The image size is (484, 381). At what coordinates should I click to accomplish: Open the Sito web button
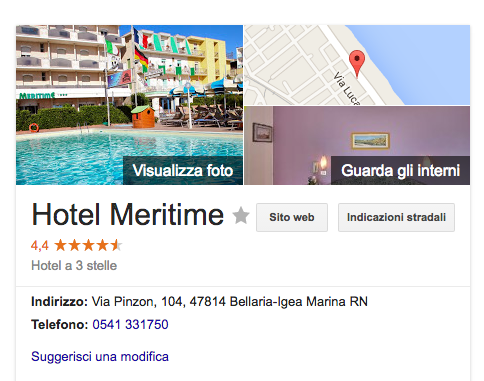(x=292, y=217)
